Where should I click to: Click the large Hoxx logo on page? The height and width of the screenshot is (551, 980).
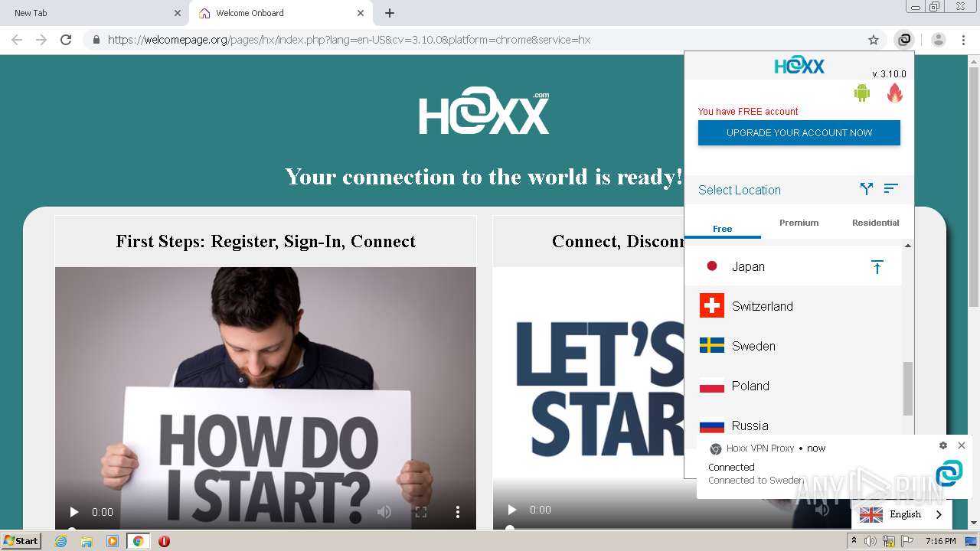pyautogui.click(x=484, y=112)
